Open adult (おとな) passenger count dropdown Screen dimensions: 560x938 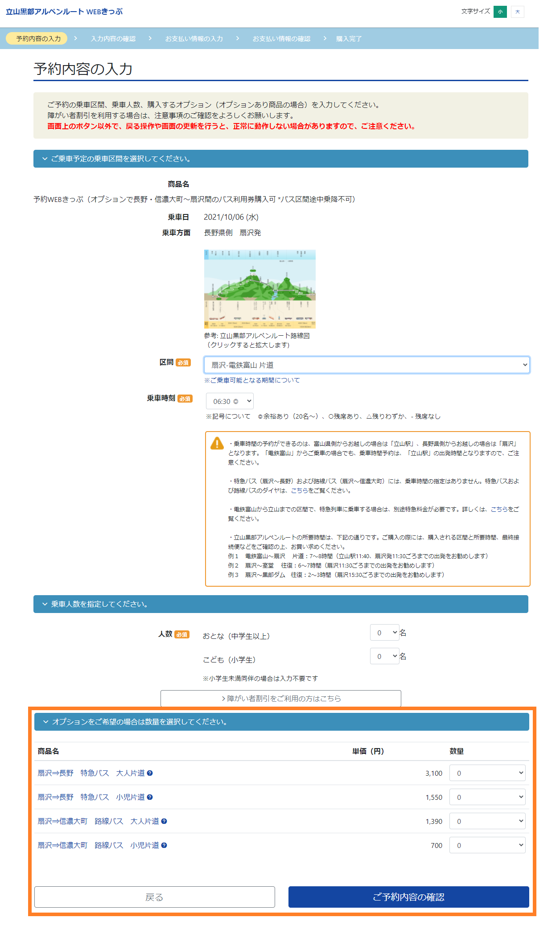(384, 633)
